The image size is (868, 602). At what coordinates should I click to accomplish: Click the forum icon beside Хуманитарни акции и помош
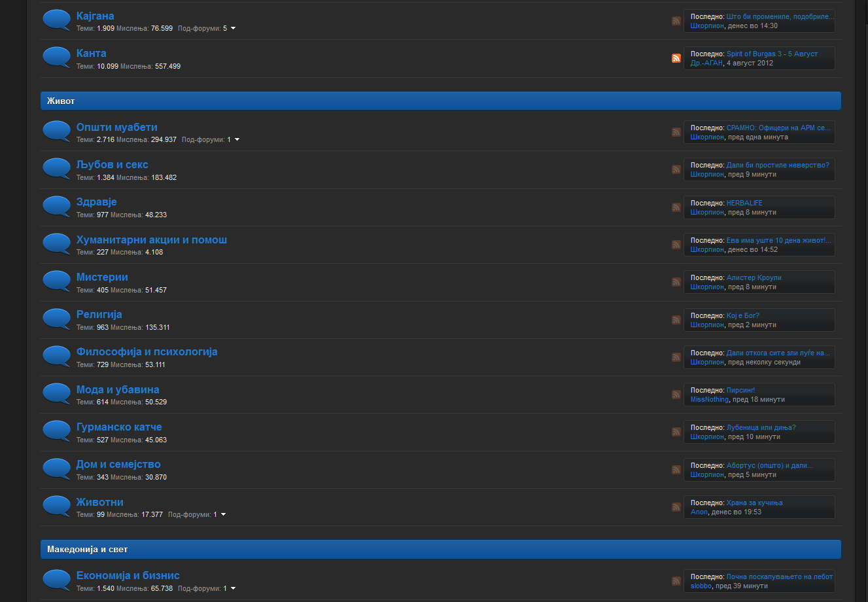coord(57,244)
